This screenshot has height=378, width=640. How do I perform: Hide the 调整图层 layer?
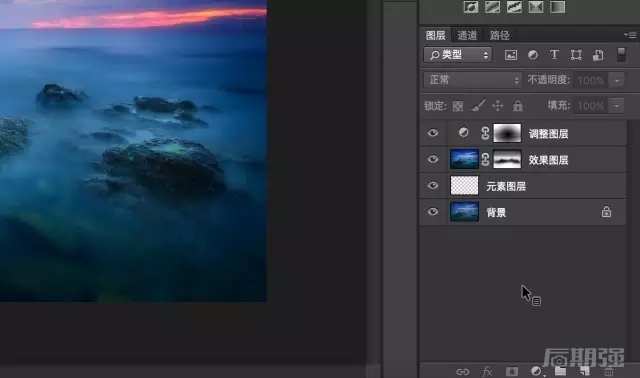pyautogui.click(x=433, y=133)
